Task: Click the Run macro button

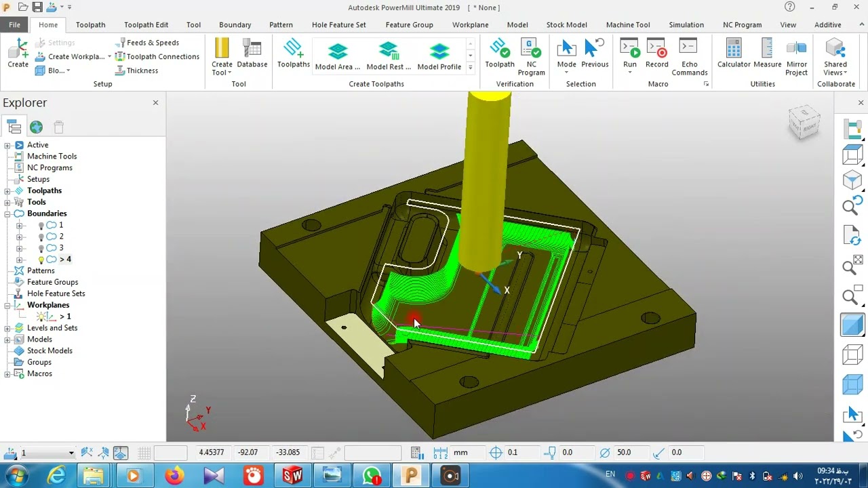Action: pos(630,57)
